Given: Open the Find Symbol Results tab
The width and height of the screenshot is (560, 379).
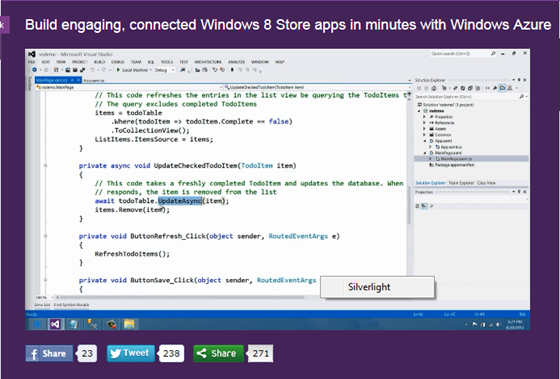Looking at the screenshot, I should (71, 305).
